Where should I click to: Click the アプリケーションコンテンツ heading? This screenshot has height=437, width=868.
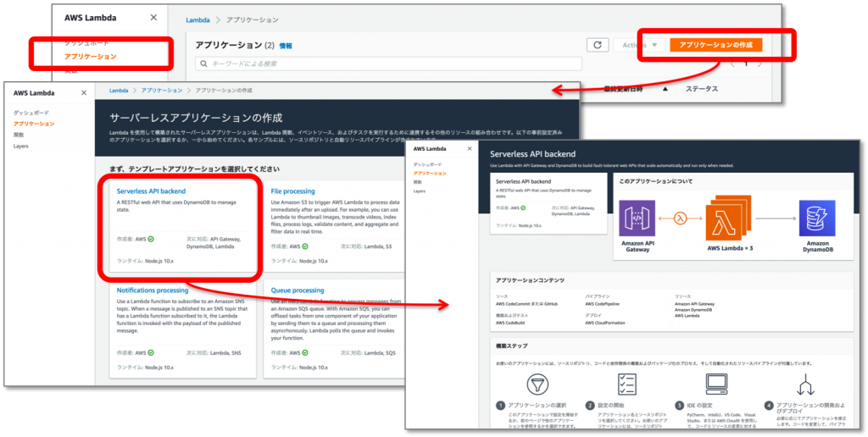pyautogui.click(x=530, y=280)
